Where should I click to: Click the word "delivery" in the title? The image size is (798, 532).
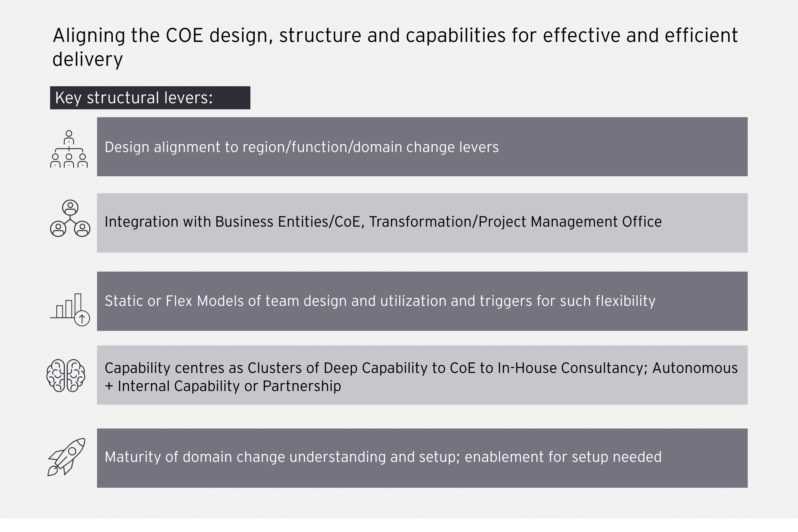tap(87, 59)
